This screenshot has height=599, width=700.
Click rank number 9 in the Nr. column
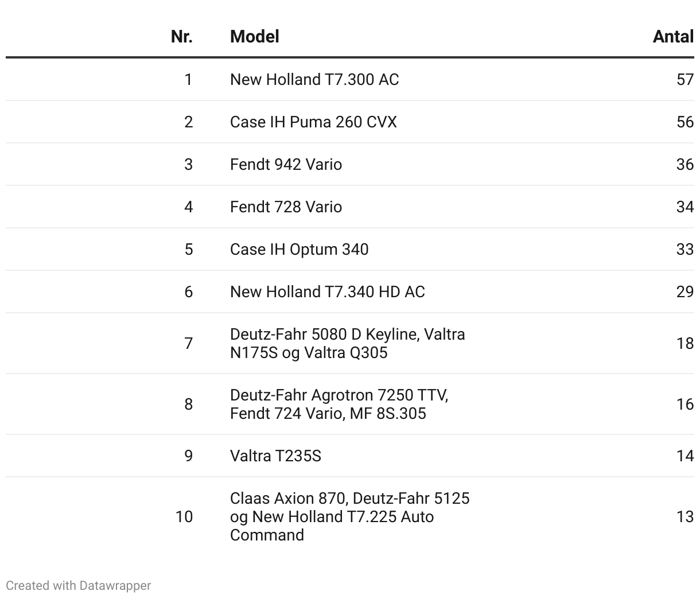point(188,456)
